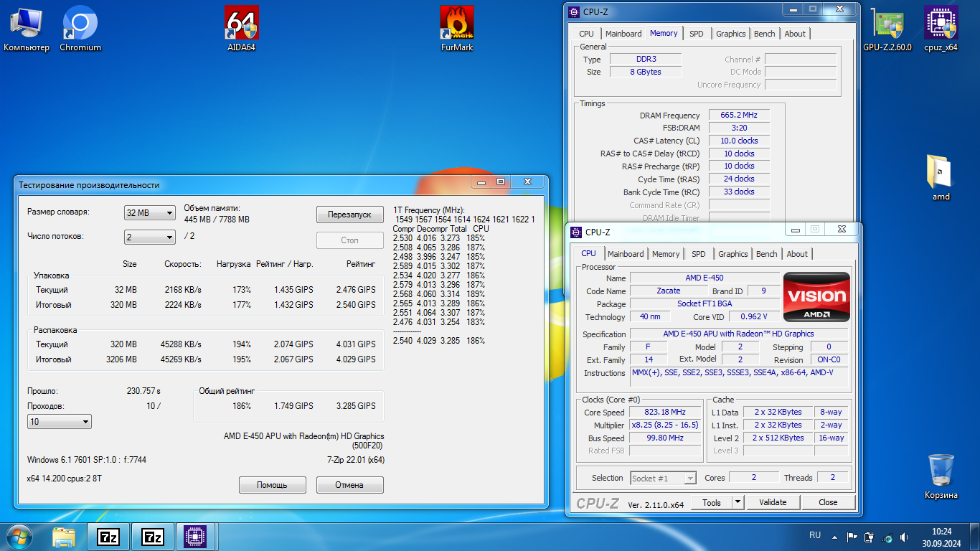
Task: Click the power plug battery tray icon
Action: [x=870, y=537]
